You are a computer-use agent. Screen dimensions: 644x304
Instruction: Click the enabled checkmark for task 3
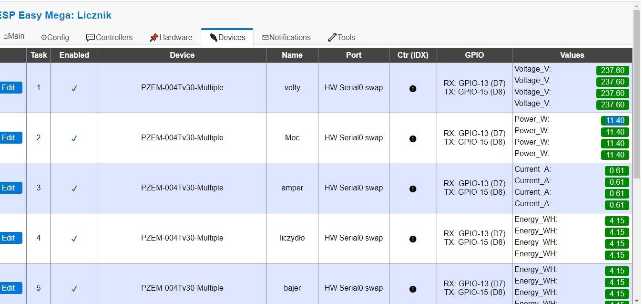[x=74, y=189]
